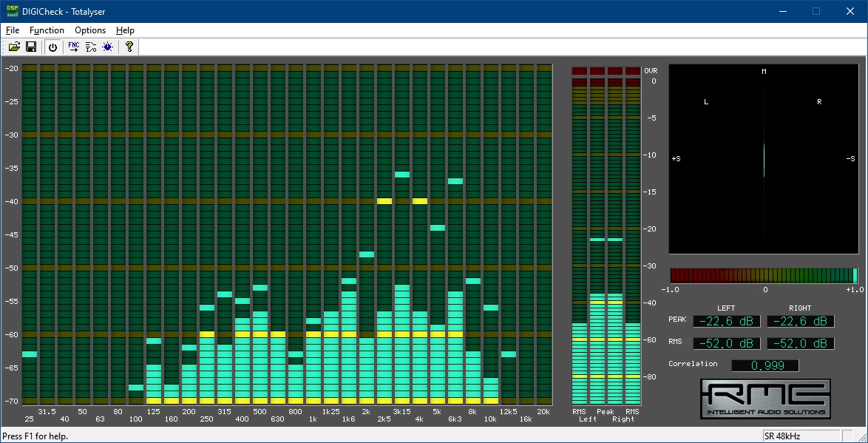Open the I/O input device settings icon
Screen dimensions: 868x443
tap(91, 47)
